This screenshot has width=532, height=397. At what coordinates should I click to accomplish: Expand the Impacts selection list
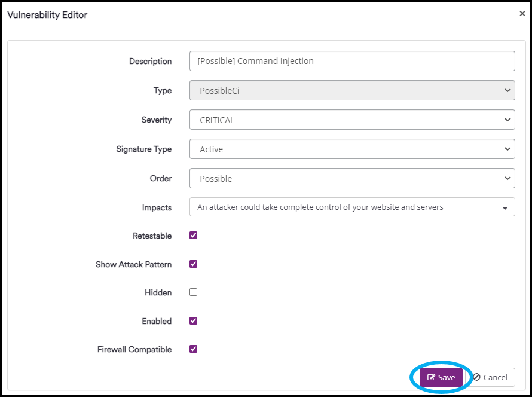click(352, 207)
